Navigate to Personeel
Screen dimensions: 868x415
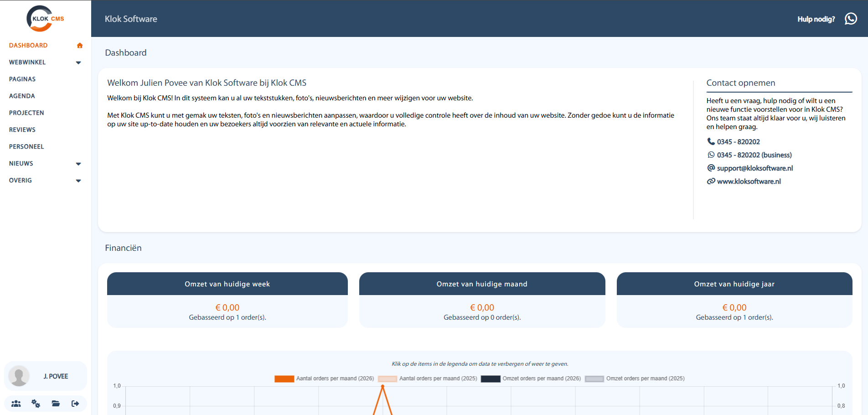coord(26,146)
